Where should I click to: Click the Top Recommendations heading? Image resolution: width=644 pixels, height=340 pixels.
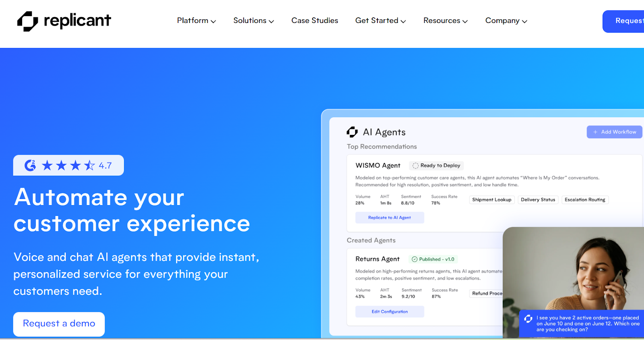tap(382, 147)
